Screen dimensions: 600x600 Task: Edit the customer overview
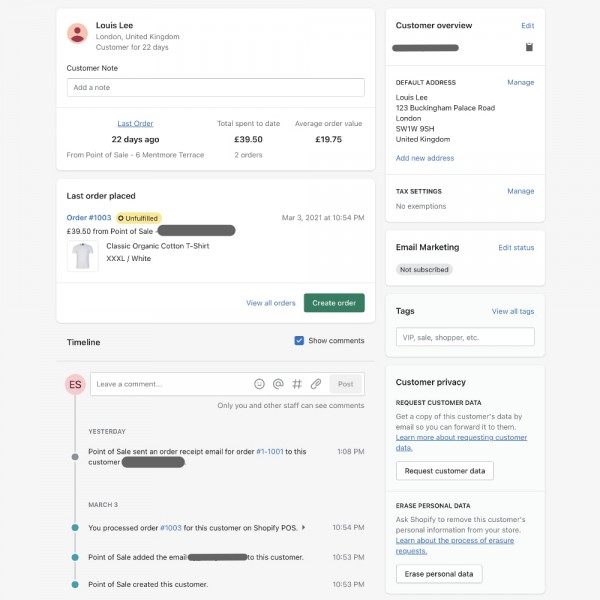point(528,25)
